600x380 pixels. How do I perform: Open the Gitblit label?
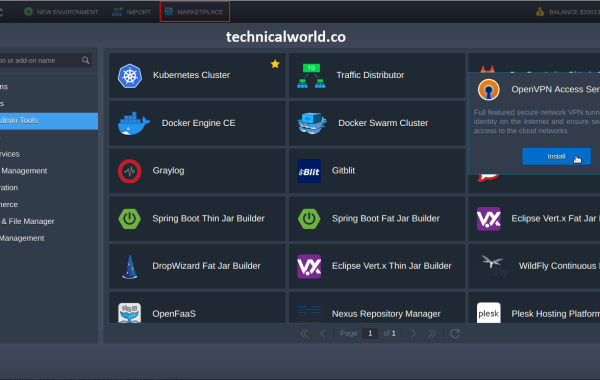(343, 171)
